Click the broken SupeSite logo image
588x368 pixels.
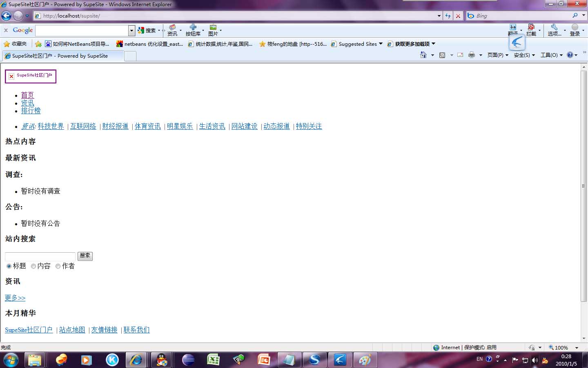[31, 76]
